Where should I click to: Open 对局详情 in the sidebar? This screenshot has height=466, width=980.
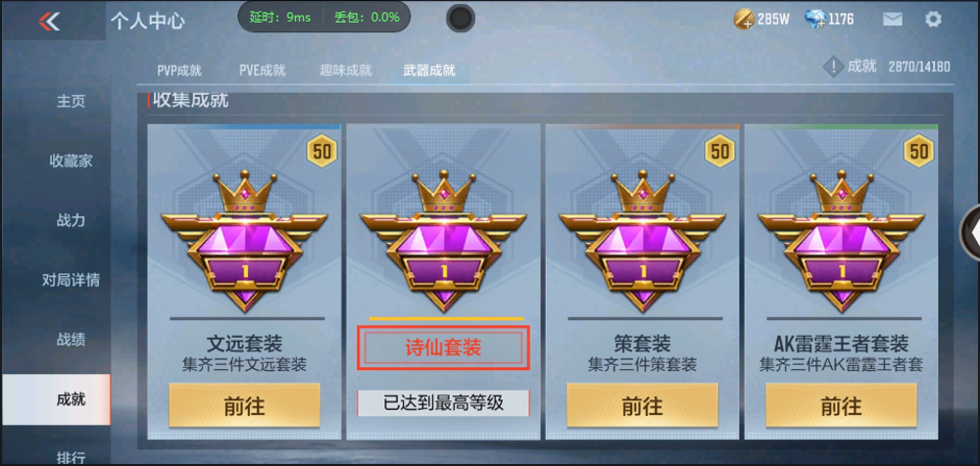[71, 280]
